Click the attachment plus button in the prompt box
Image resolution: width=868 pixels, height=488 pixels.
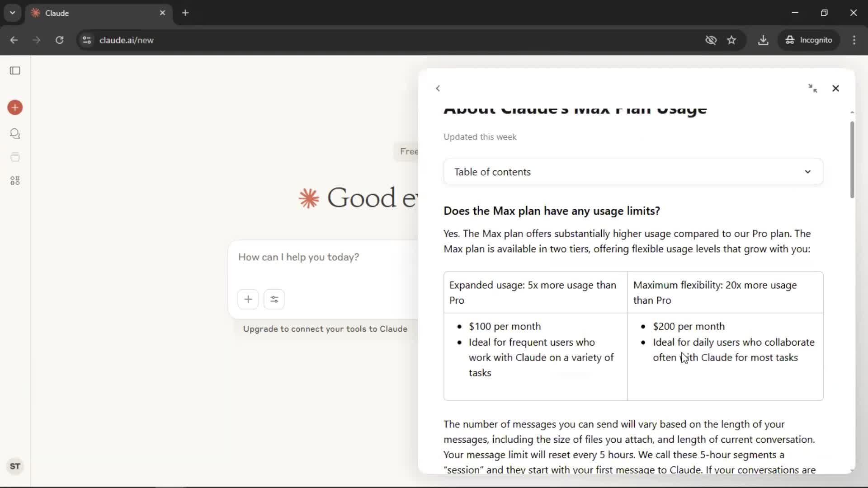tap(248, 299)
